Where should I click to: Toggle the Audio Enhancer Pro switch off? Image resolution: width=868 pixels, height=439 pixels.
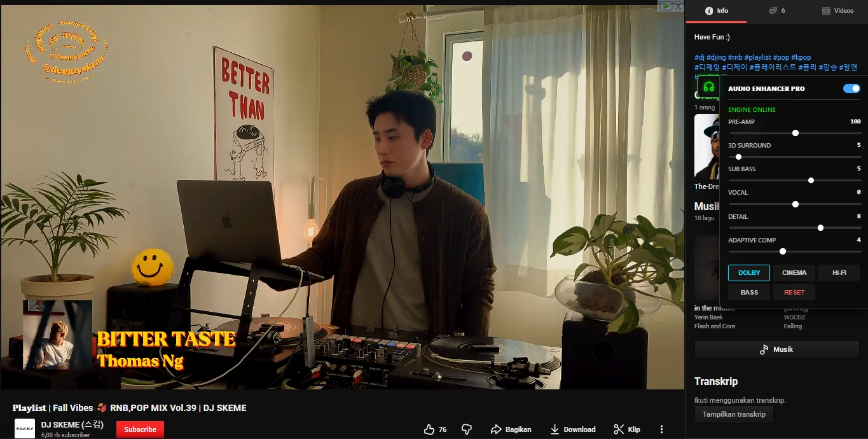coord(851,88)
